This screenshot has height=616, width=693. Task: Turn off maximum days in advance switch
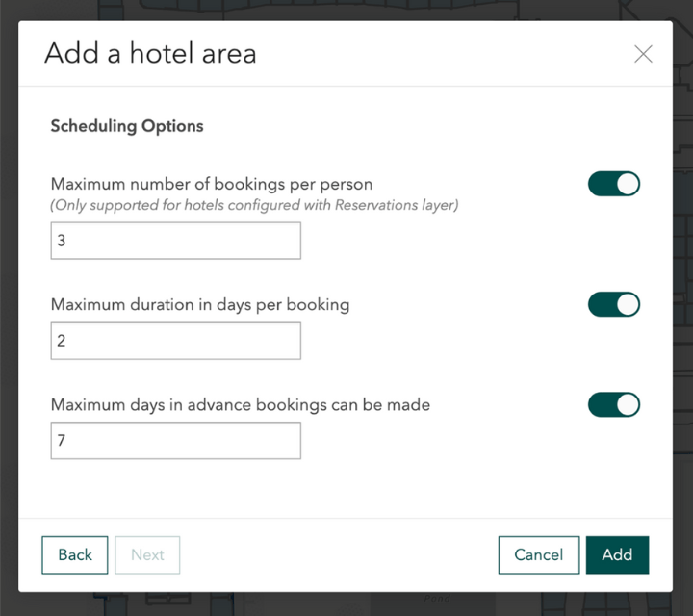614,404
